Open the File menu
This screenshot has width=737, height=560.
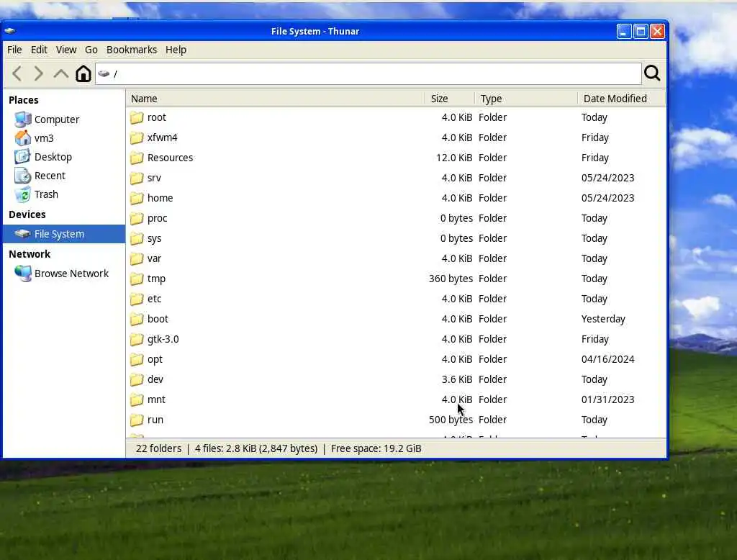14,50
